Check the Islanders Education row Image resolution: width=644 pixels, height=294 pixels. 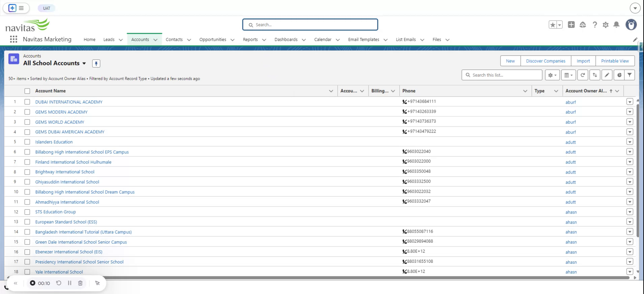[x=27, y=142]
